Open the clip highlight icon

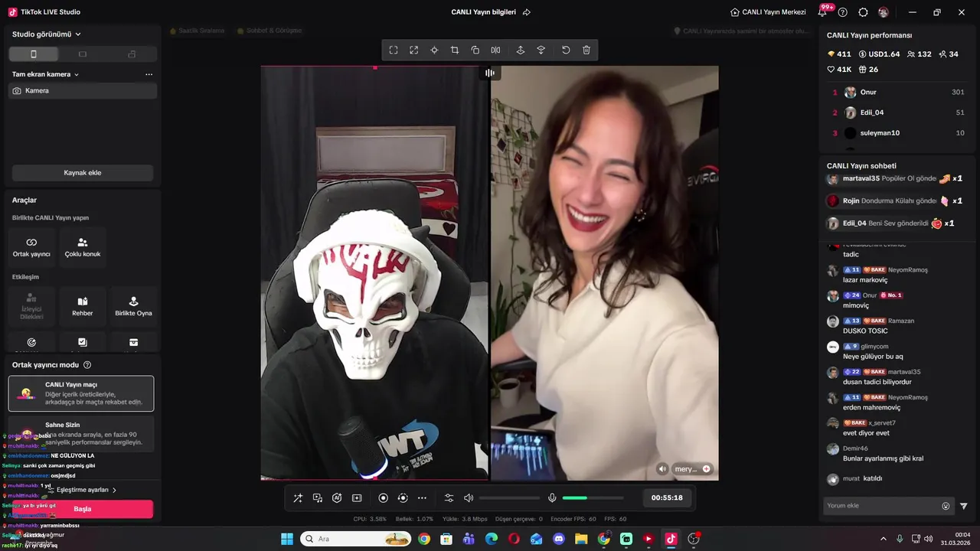(x=357, y=498)
